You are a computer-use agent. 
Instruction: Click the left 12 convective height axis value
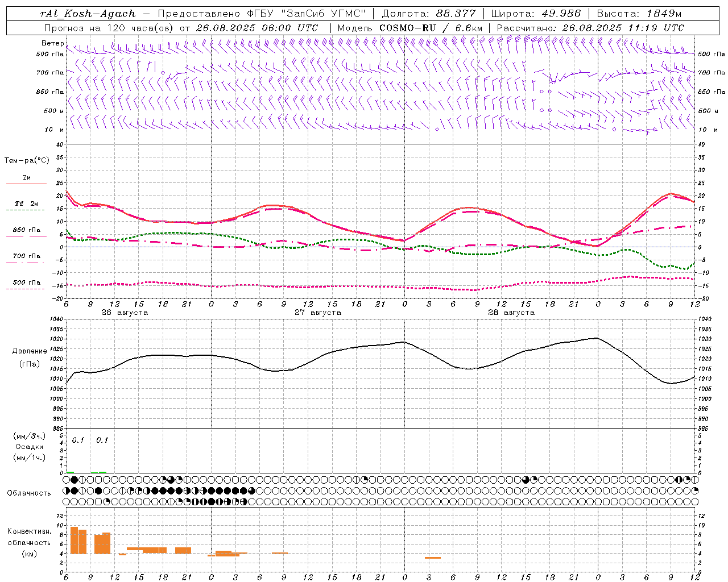[x=60, y=516]
